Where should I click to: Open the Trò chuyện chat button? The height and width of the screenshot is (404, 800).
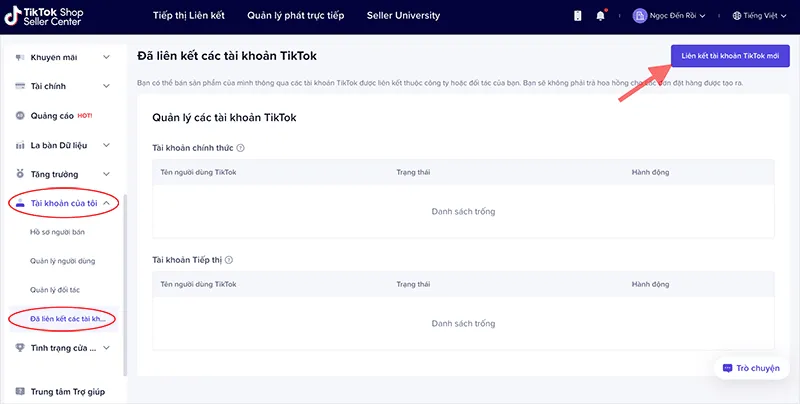pyautogui.click(x=752, y=368)
